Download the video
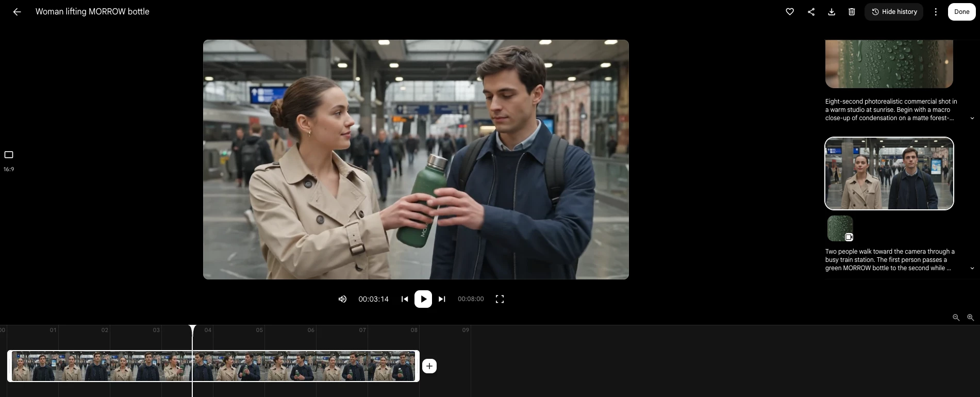Screen dimensions: 980x397 coord(832,12)
